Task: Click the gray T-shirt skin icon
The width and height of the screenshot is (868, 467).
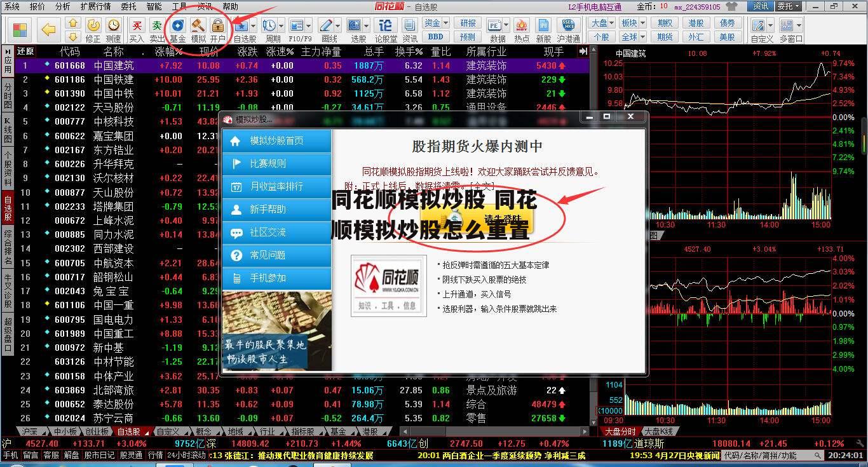Action: pos(733,6)
